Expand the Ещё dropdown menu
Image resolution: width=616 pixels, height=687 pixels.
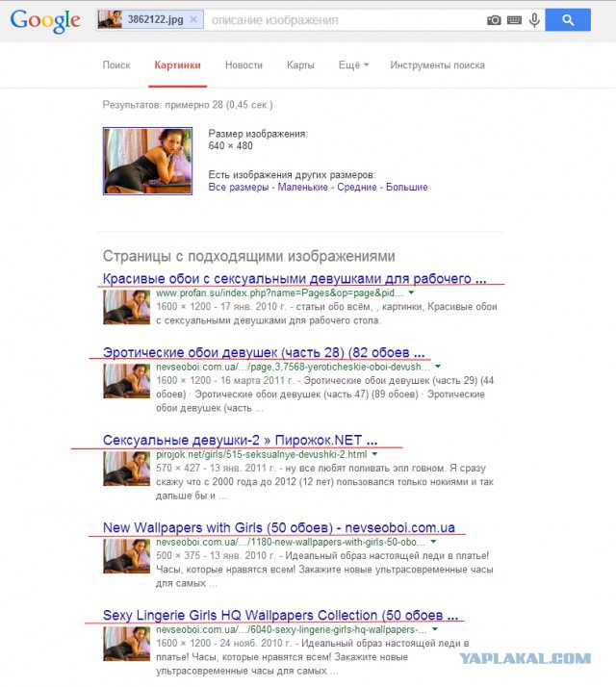(353, 65)
